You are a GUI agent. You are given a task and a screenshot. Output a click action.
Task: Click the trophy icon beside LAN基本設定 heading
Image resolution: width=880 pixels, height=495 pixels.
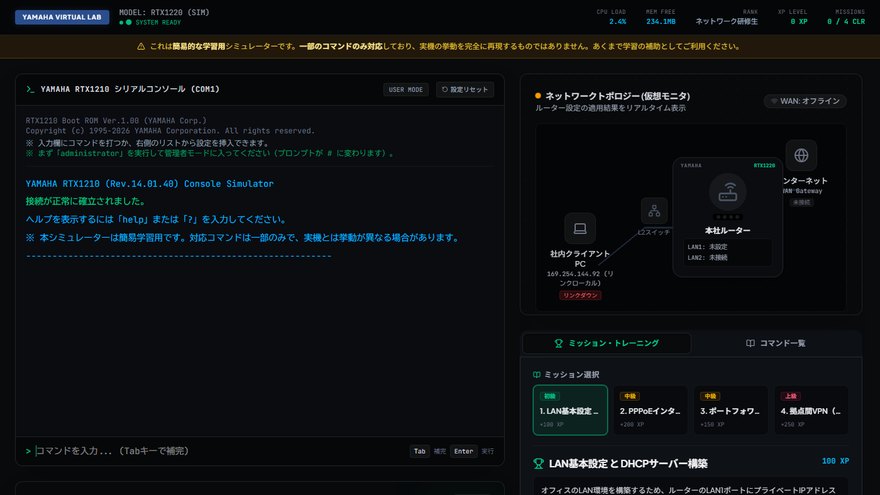point(538,464)
